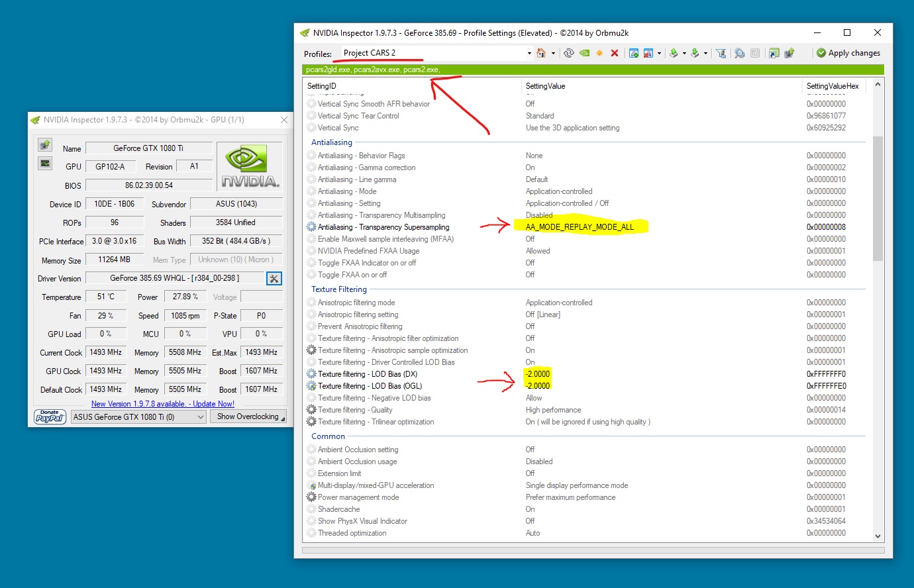Click the LOD Bias (DX) value -2.0000

537,374
